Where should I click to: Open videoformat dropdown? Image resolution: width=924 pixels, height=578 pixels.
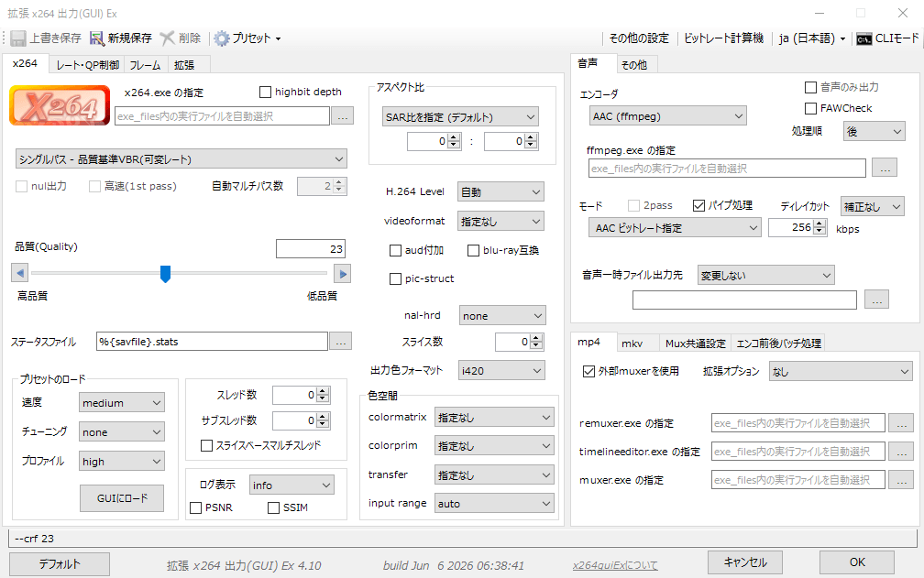click(500, 222)
